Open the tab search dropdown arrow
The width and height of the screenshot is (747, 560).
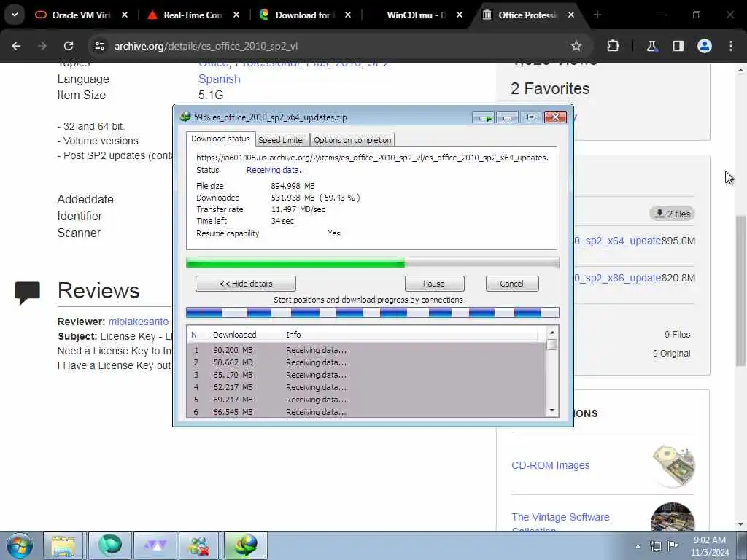(15, 15)
